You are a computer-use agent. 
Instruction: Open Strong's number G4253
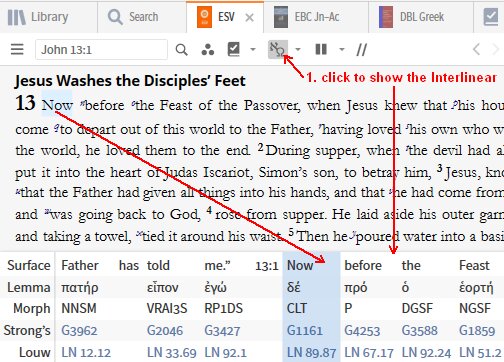(362, 331)
